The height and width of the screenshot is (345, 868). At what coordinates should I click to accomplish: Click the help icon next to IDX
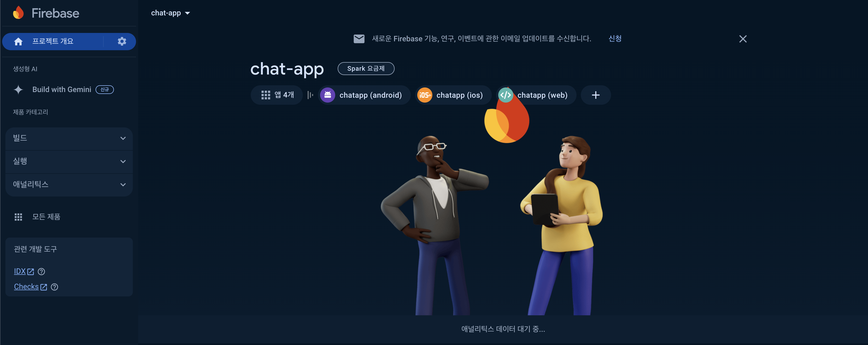42,272
